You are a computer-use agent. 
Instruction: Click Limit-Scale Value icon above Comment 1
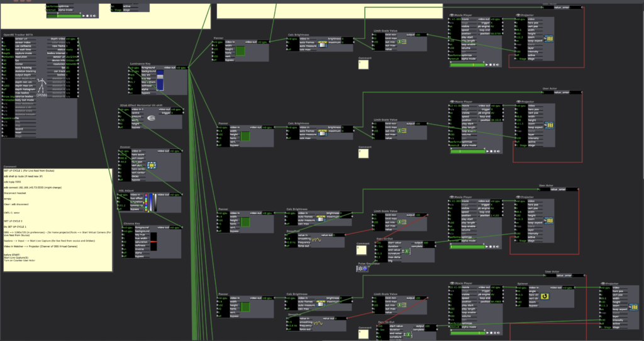coord(402,42)
